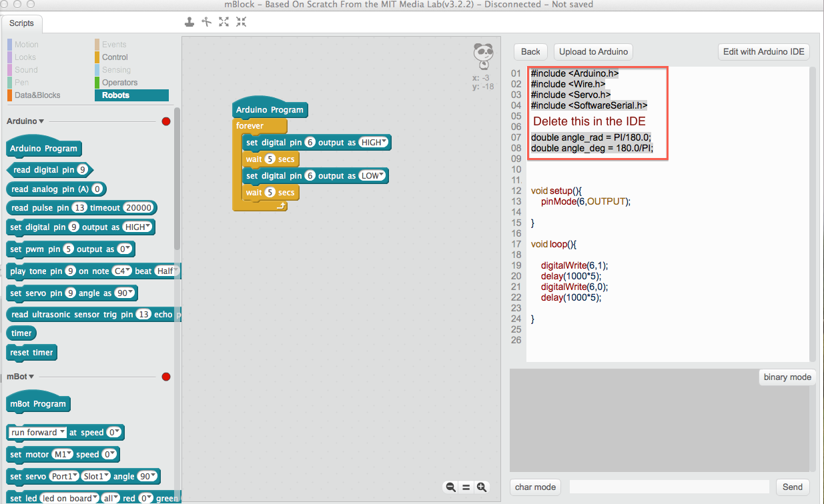Viewport: 824px width, 504px height.
Task: Click the Back button
Action: coord(530,51)
